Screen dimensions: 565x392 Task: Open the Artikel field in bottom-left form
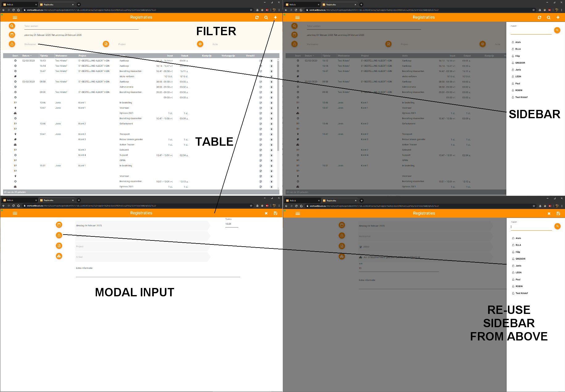pyautogui.click(x=142, y=257)
